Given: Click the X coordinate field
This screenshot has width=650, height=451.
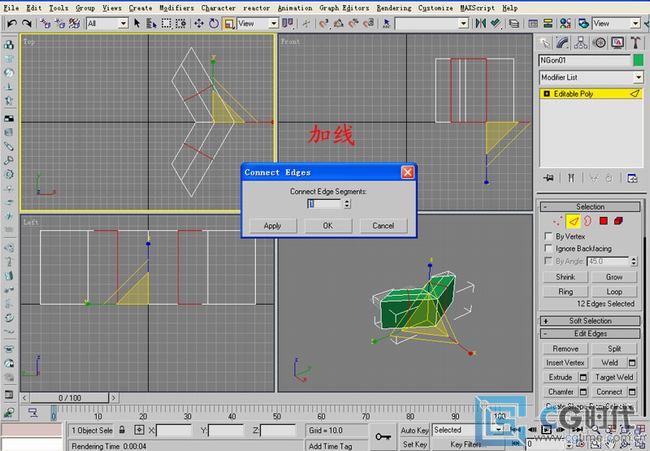Looking at the screenshot, I should tap(174, 430).
